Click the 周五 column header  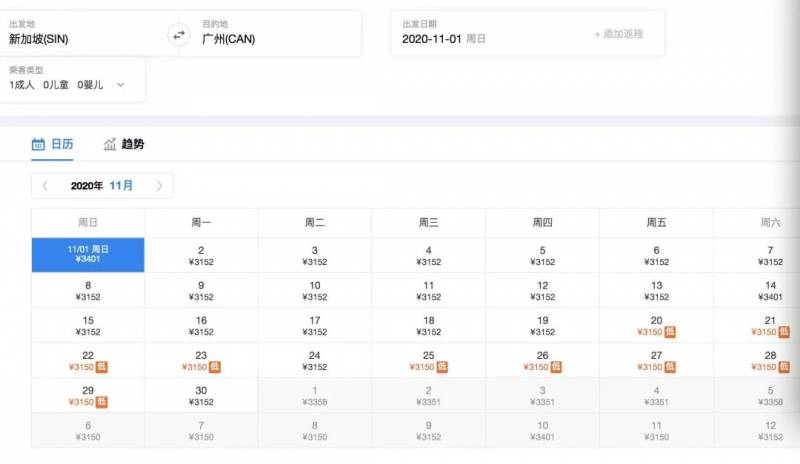tap(656, 223)
